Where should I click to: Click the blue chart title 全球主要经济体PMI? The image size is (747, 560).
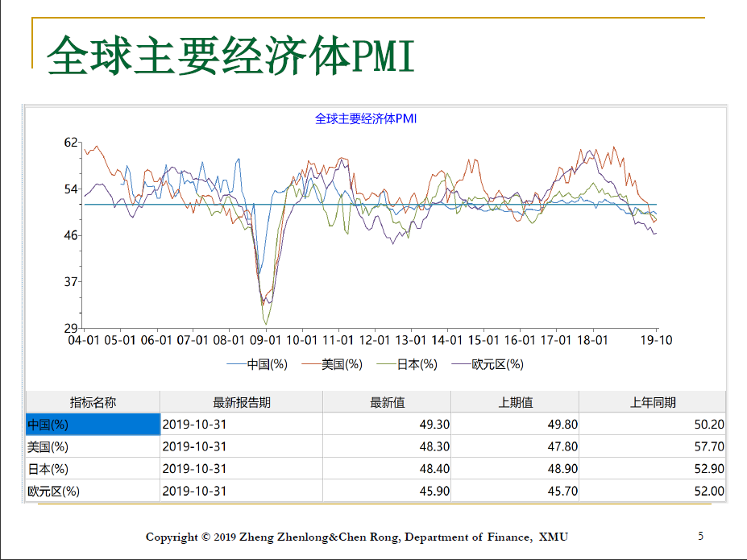click(365, 118)
